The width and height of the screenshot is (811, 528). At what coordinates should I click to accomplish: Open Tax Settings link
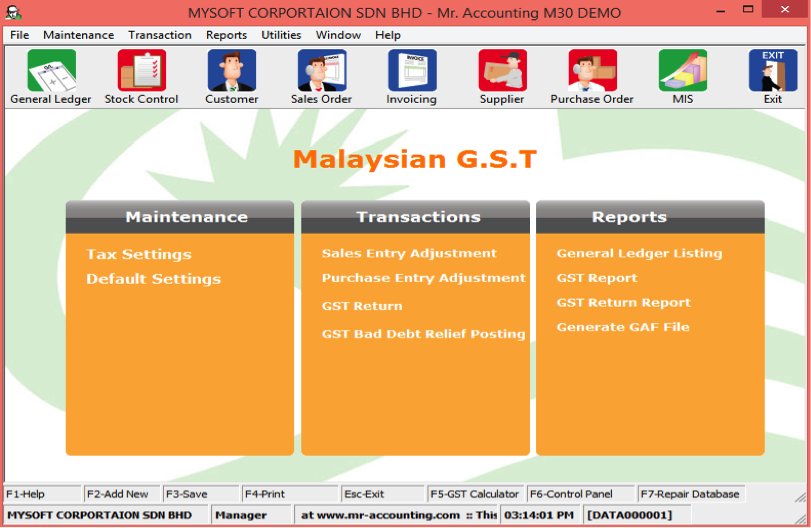tap(139, 254)
